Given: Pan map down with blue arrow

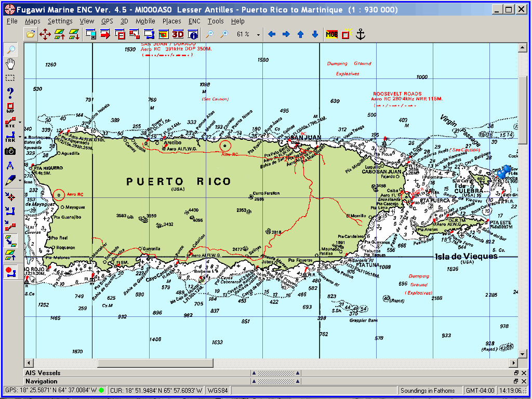Looking at the screenshot, I should click(x=315, y=34).
